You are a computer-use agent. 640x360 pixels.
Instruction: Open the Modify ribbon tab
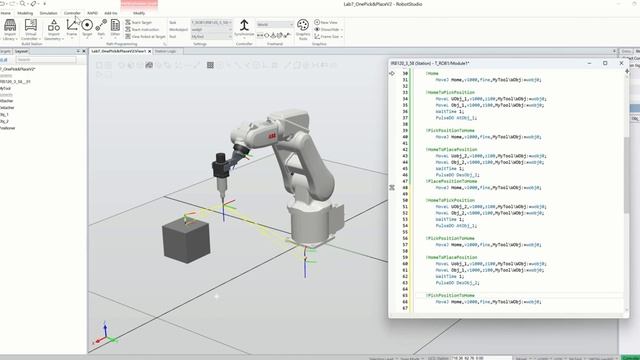(139, 13)
